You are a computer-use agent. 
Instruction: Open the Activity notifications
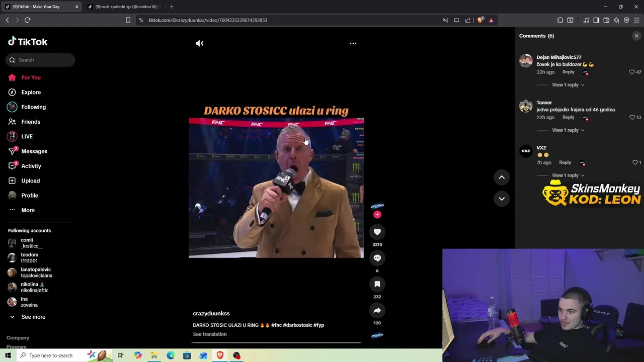coord(31,166)
